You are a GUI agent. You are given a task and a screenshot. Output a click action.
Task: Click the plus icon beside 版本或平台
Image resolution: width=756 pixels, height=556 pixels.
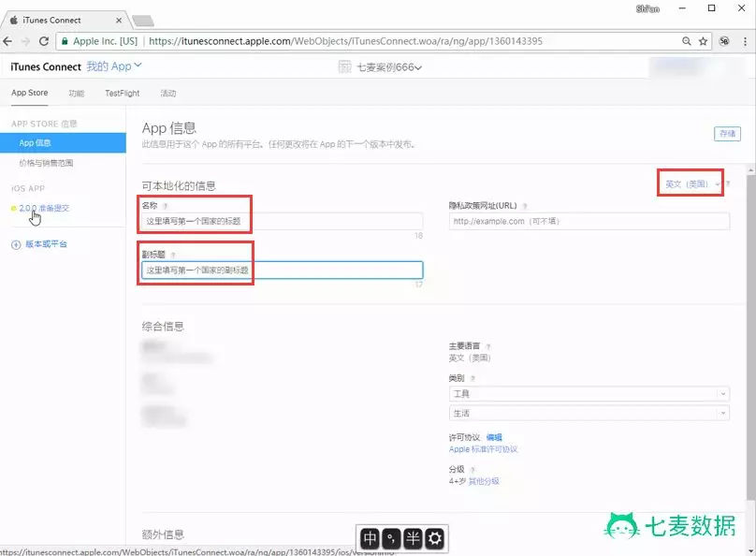(15, 244)
